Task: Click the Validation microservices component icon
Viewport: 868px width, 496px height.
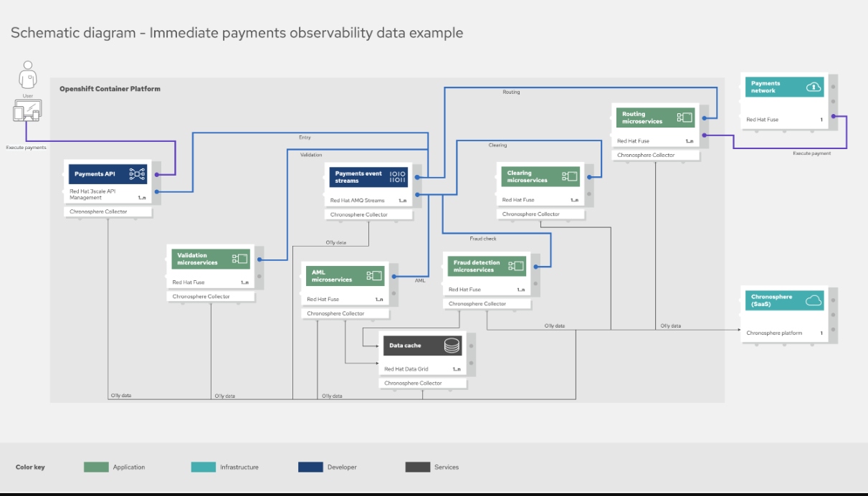Action: click(x=239, y=259)
